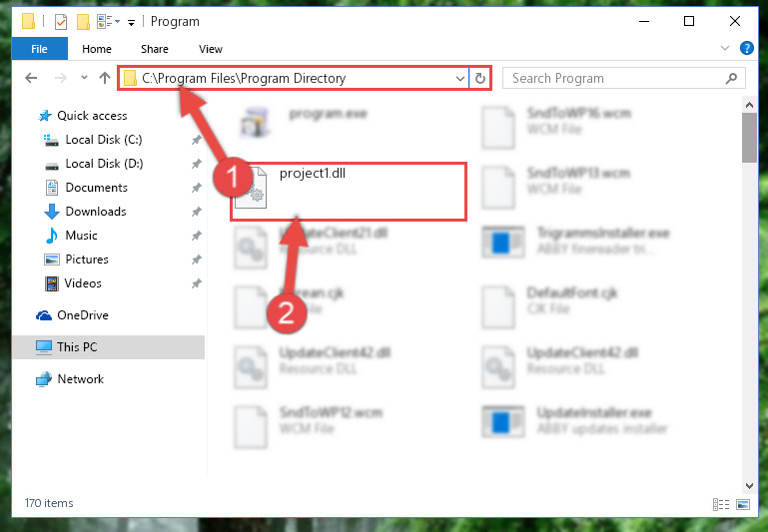This screenshot has width=768, height=532.
Task: Switch to the View ribbon tab
Action: pos(210,49)
